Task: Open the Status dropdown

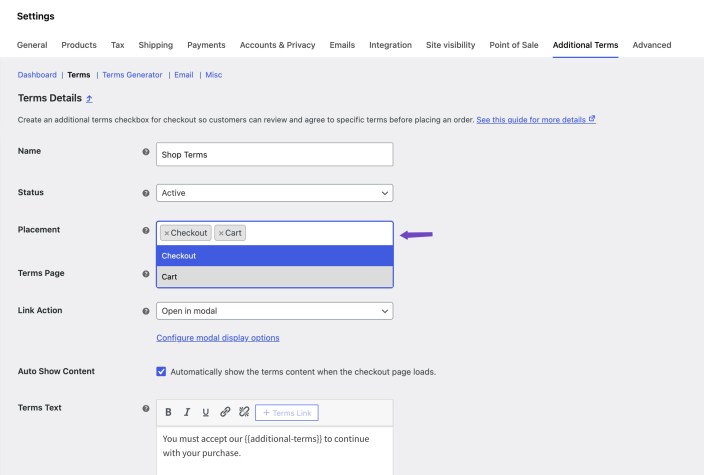Action: (x=275, y=193)
